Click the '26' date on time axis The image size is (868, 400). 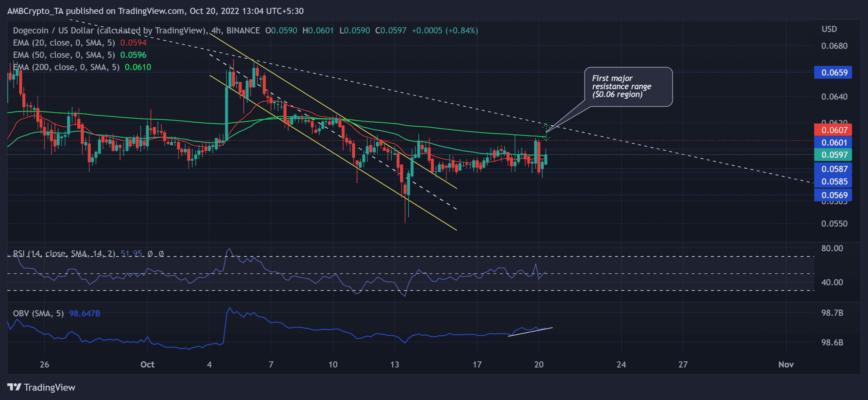[x=44, y=364]
